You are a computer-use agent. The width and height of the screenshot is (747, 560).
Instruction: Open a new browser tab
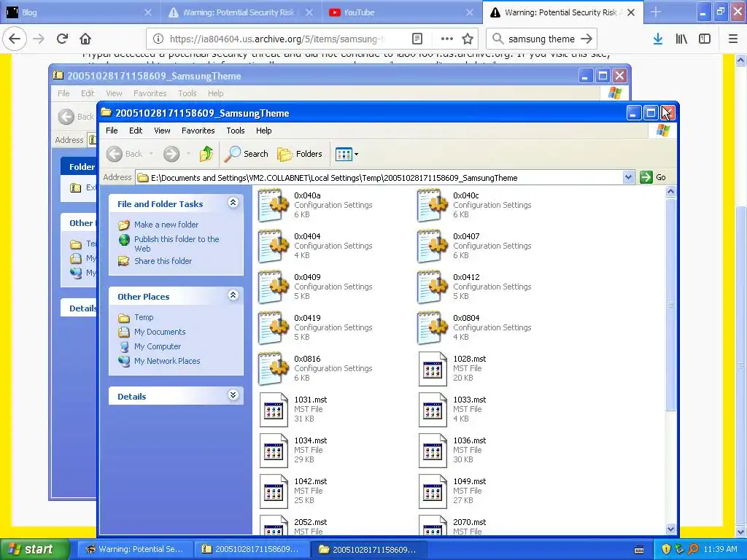656,12
